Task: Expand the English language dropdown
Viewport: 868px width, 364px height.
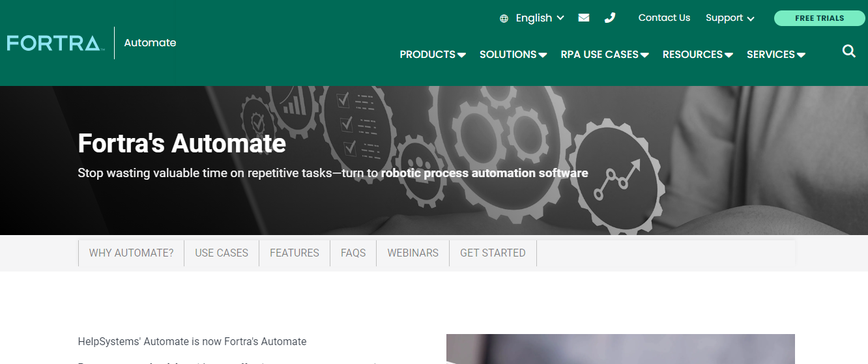Action: 540,18
